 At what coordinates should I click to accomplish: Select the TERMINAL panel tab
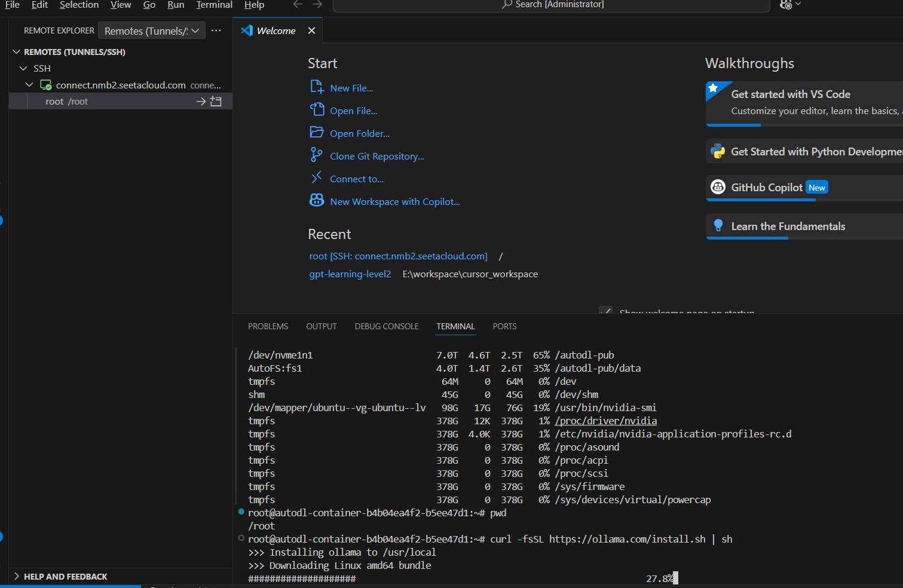click(x=455, y=326)
